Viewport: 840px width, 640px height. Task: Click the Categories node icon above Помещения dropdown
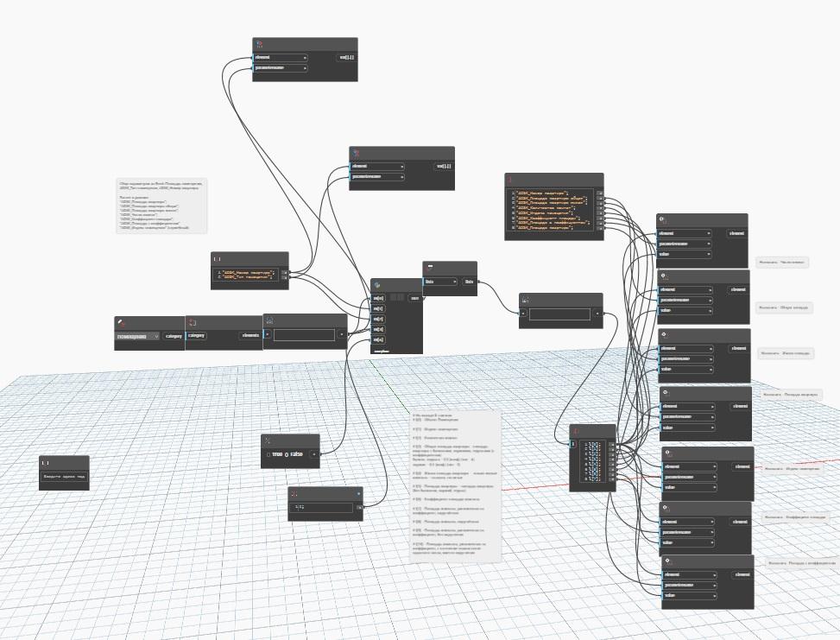pyautogui.click(x=122, y=321)
